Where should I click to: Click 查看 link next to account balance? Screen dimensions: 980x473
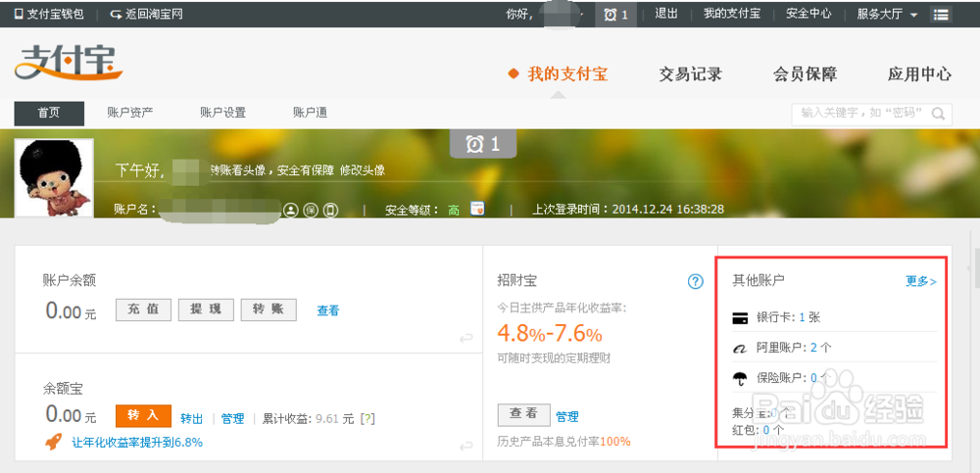(328, 310)
